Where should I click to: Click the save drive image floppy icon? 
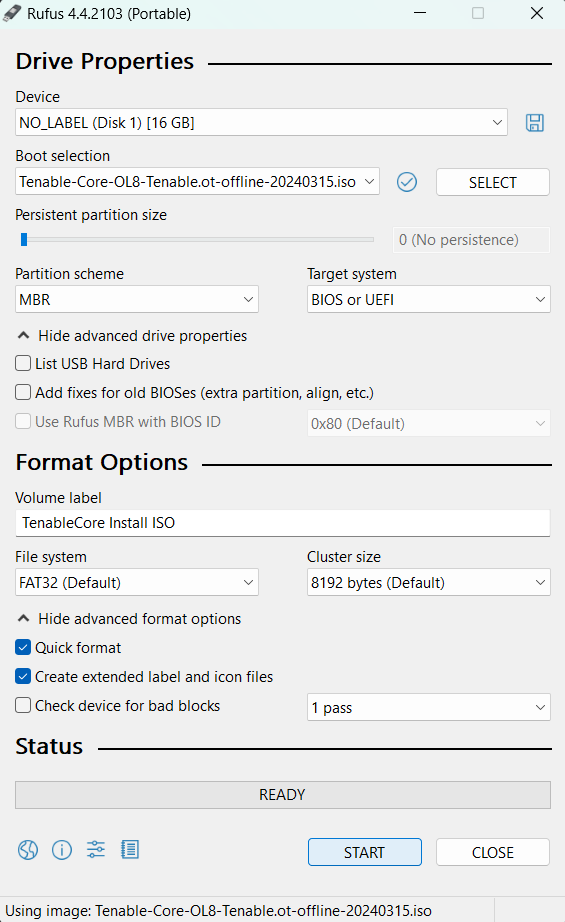[534, 123]
